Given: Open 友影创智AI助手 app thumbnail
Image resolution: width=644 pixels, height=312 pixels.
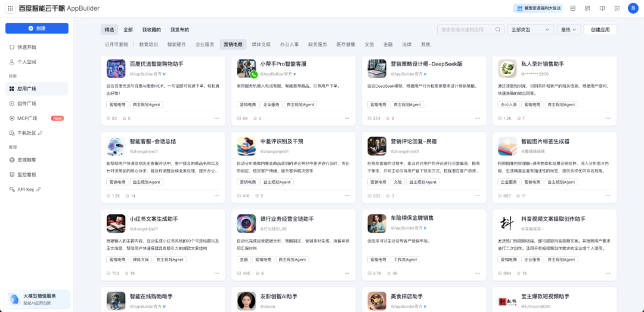Looking at the screenshot, I should coord(246,301).
